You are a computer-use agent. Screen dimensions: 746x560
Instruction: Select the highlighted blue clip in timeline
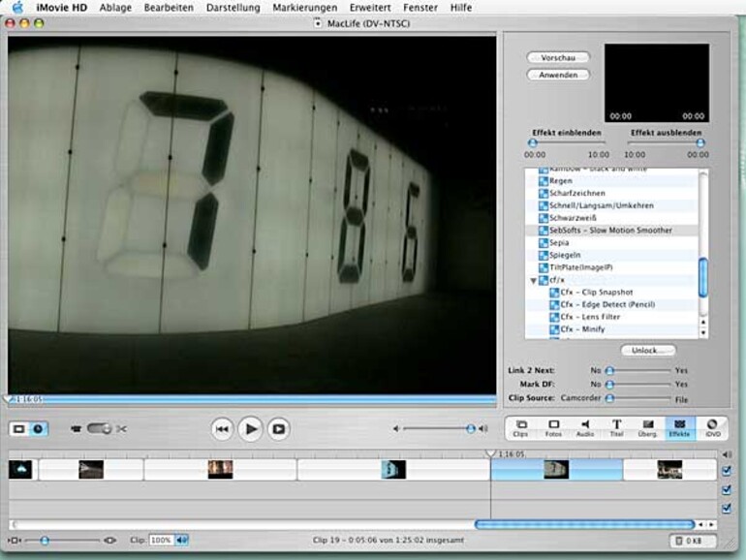pyautogui.click(x=557, y=470)
